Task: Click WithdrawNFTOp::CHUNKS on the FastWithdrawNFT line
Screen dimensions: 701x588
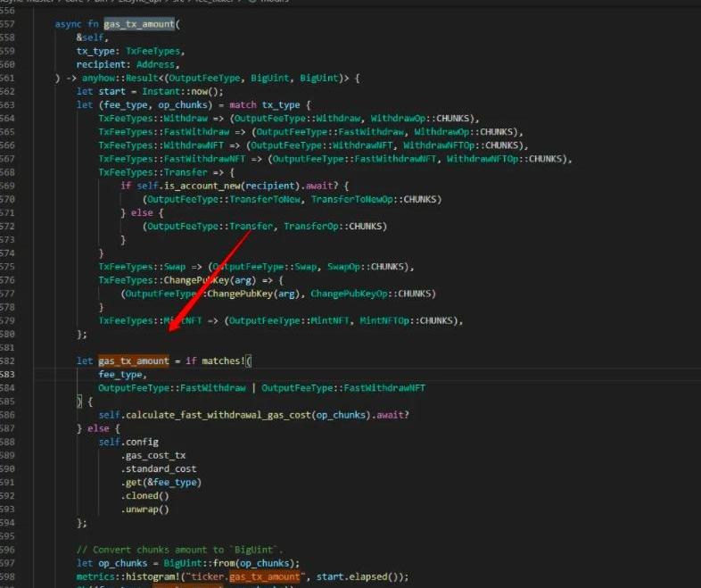Action: (507, 159)
